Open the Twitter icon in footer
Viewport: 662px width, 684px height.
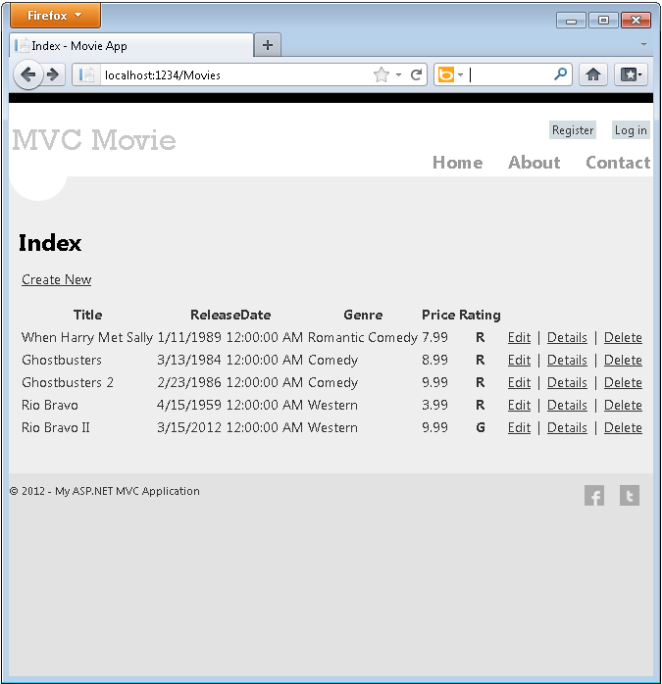point(629,496)
